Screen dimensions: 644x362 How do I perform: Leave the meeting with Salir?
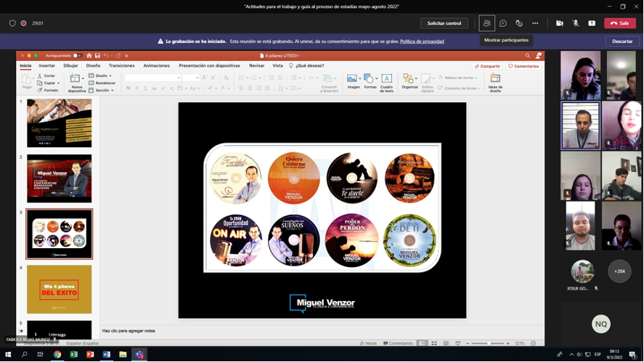coord(620,23)
